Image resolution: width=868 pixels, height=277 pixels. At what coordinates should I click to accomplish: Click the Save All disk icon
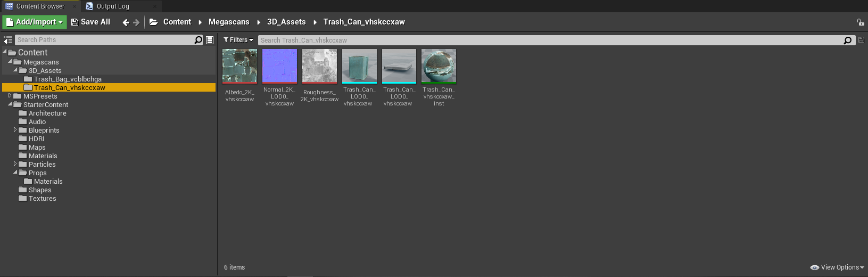tap(75, 22)
